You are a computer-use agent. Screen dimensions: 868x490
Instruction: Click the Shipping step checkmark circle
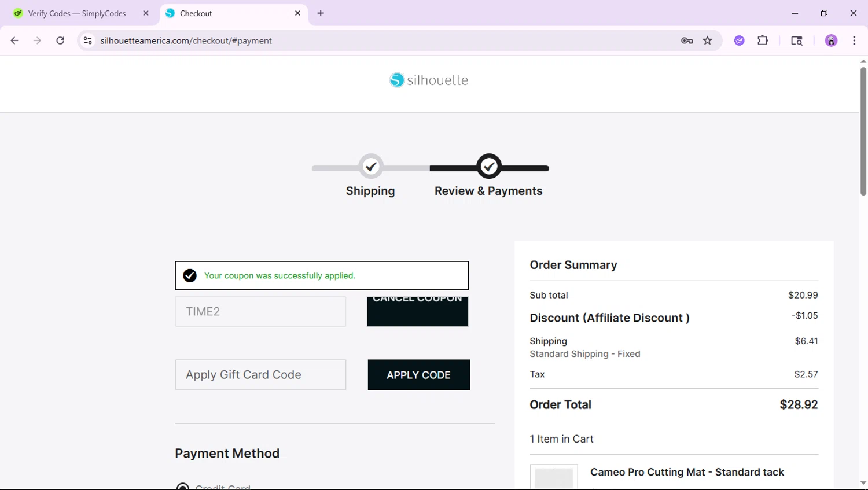click(x=371, y=167)
